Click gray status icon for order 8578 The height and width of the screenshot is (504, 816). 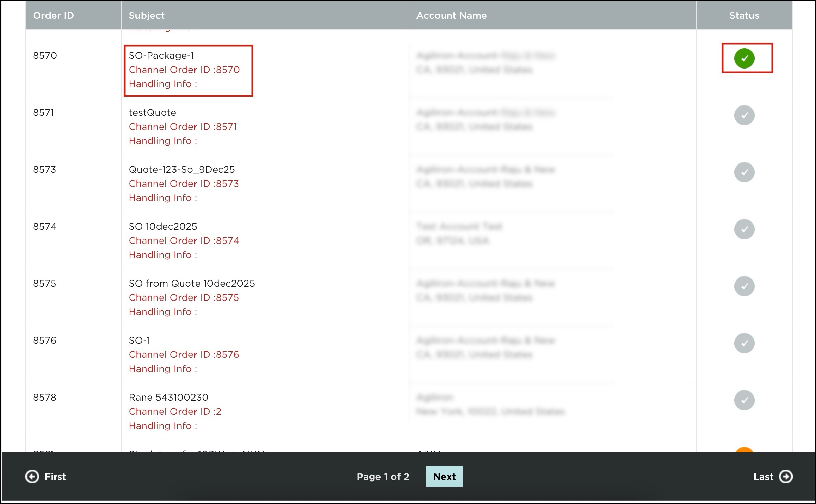point(744,400)
